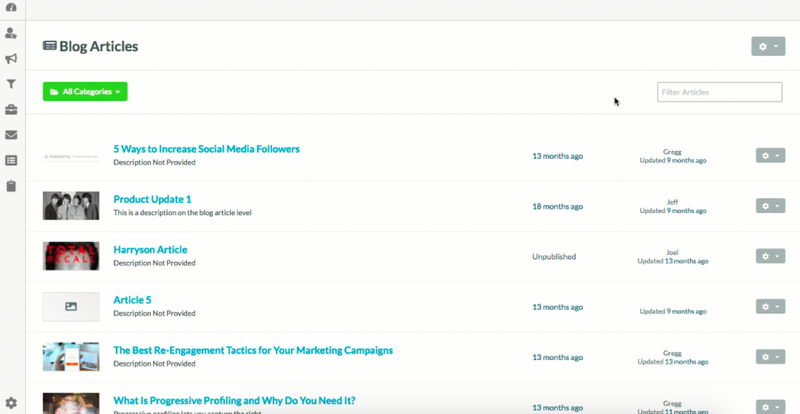
Task: Click the Product Update 1 band photo thumbnail
Action: [71, 206]
